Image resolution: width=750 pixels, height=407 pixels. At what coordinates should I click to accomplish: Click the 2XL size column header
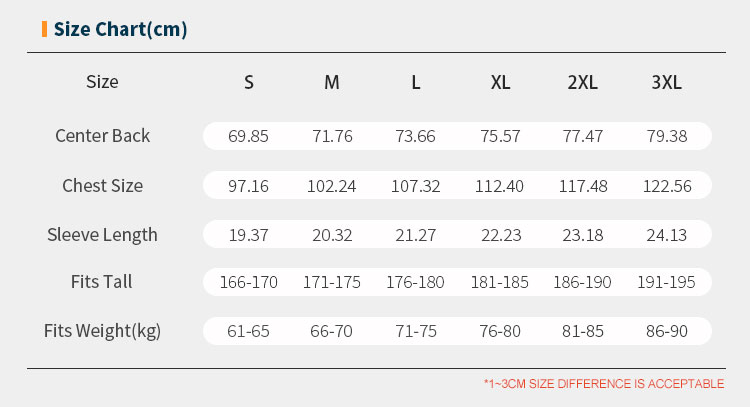(x=583, y=82)
